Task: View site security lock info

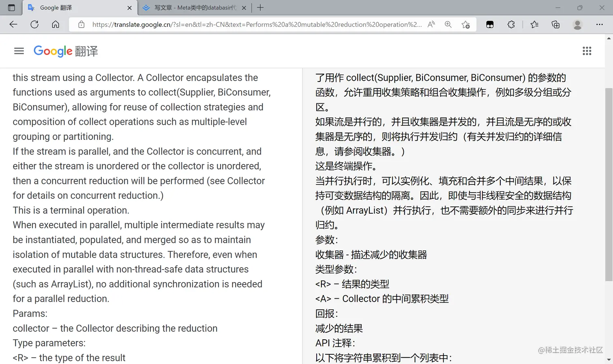Action: [x=81, y=24]
